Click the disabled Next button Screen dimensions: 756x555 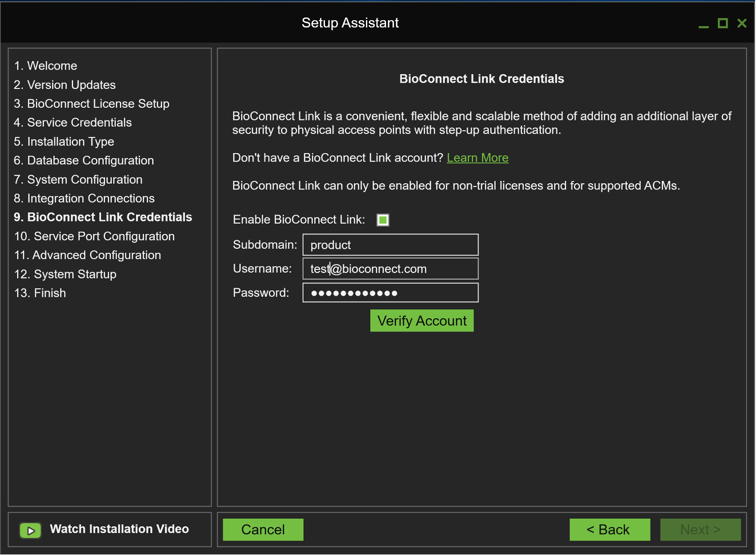point(700,529)
